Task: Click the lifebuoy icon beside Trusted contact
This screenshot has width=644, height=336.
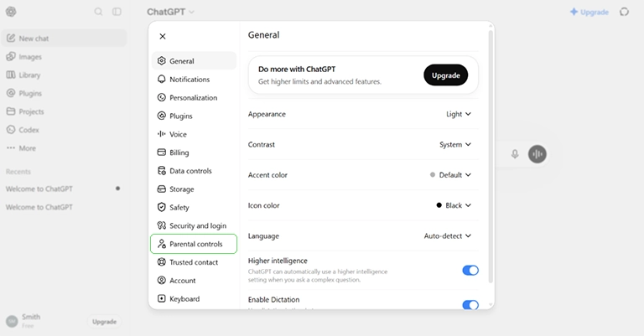Action: pyautogui.click(x=161, y=261)
